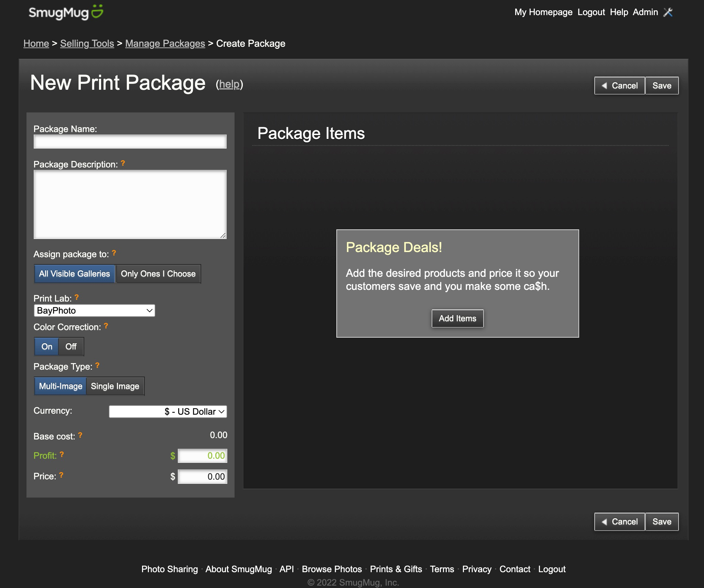This screenshot has height=588, width=704.
Task: Open the Print Lab BayPhoto dropdown
Action: coord(95,311)
